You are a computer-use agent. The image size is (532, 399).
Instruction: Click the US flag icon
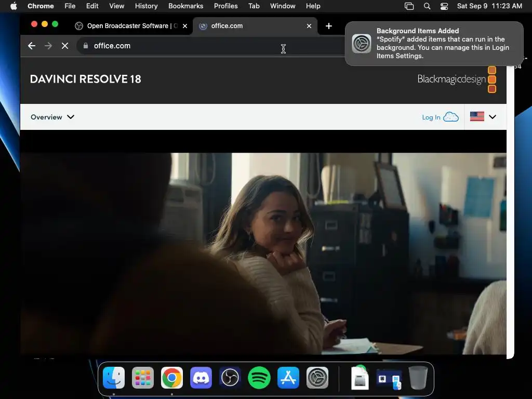477,116
